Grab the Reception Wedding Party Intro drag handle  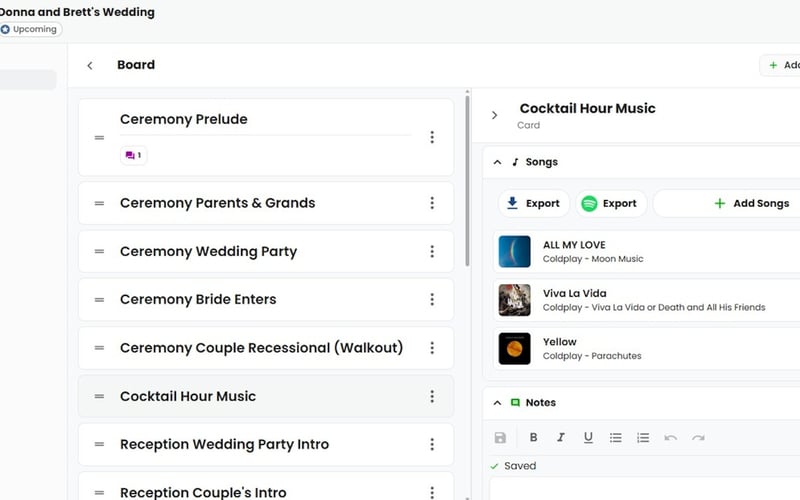coord(99,444)
